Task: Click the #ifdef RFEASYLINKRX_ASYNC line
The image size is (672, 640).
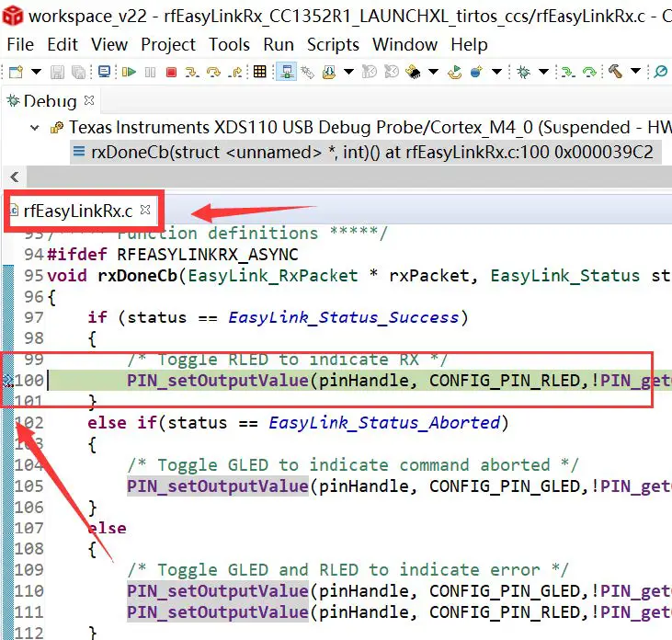Action: click(x=173, y=255)
